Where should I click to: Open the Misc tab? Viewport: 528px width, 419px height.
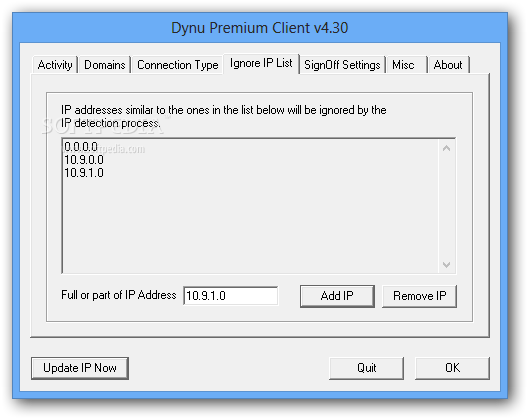[406, 65]
